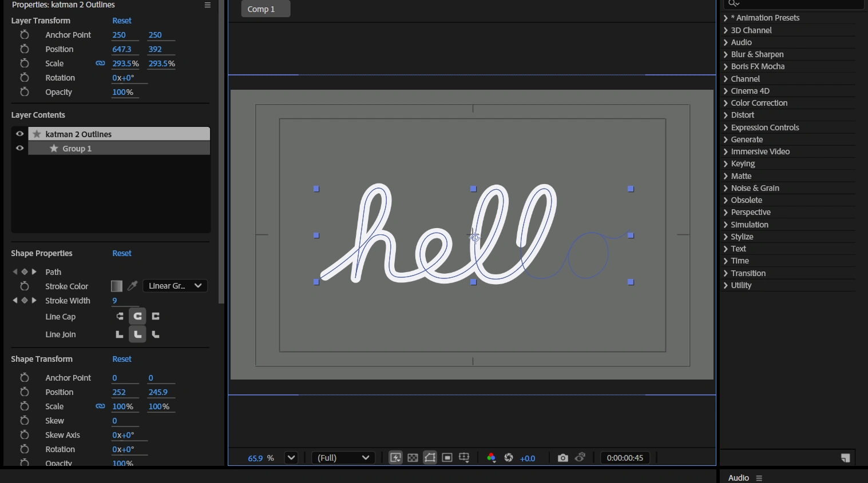
Task: Choose the bevel Line Join icon
Action: coord(156,334)
